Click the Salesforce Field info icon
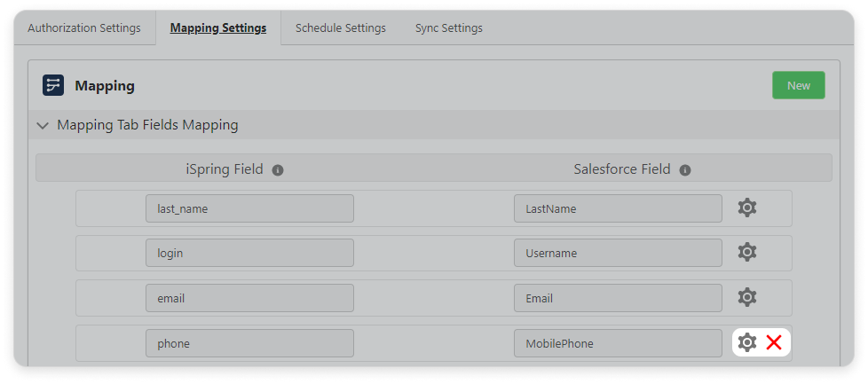 tap(684, 169)
